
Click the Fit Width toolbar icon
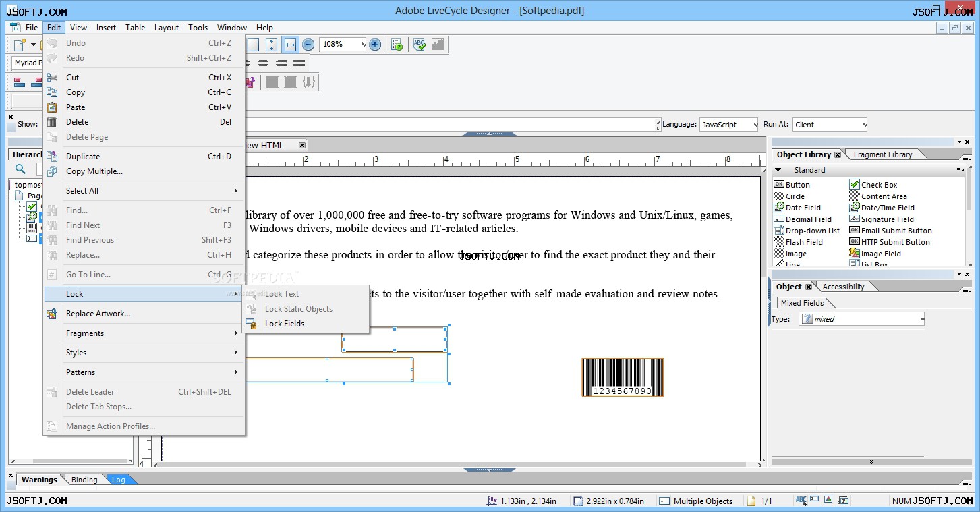[290, 45]
